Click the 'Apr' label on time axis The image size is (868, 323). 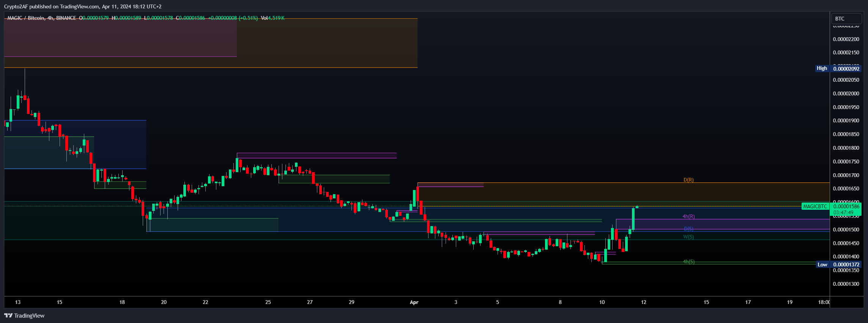click(x=414, y=302)
